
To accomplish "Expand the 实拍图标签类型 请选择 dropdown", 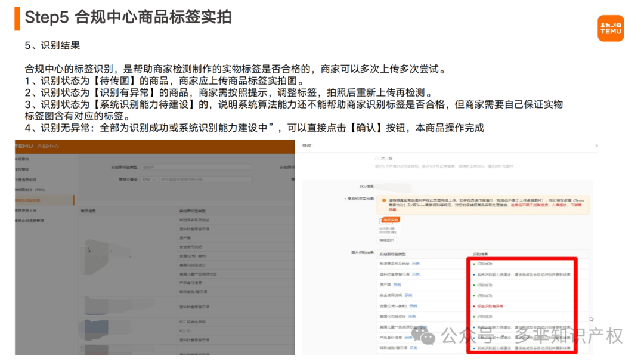I will pos(197,167).
